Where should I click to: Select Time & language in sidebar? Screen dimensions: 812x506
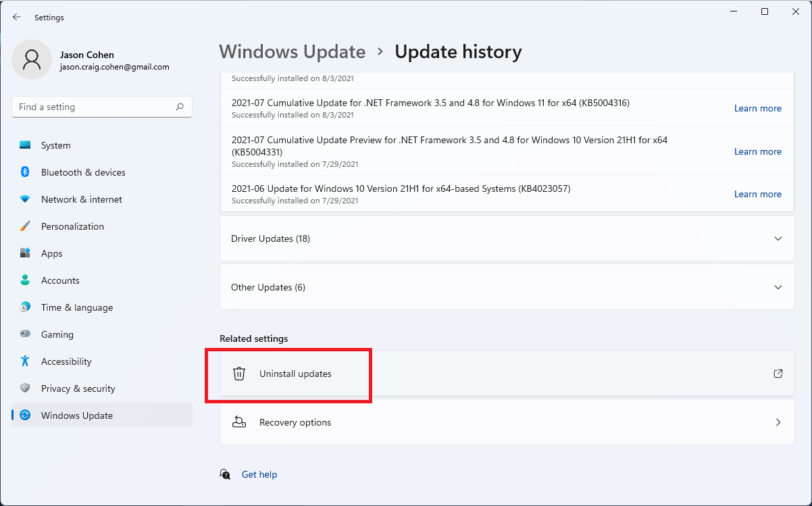tap(76, 307)
